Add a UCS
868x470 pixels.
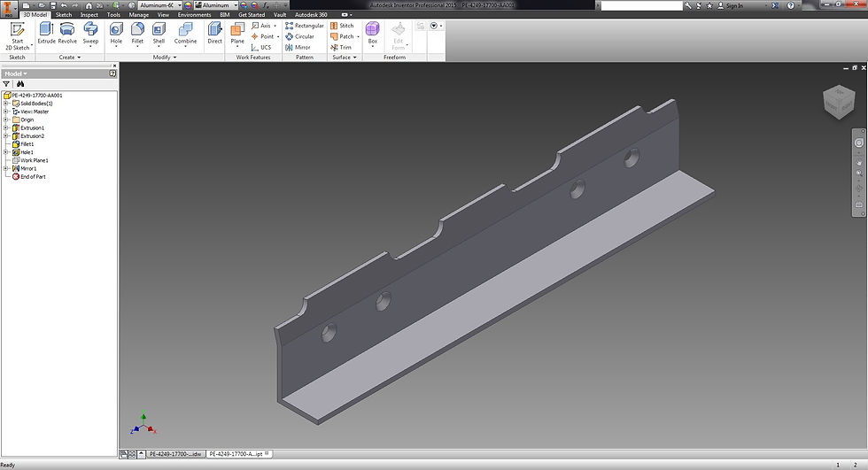(x=261, y=48)
